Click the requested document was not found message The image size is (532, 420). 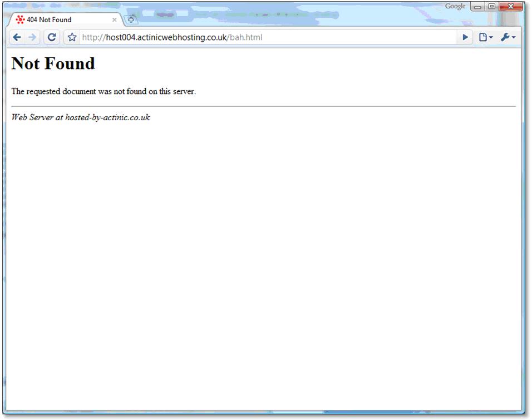click(x=104, y=91)
